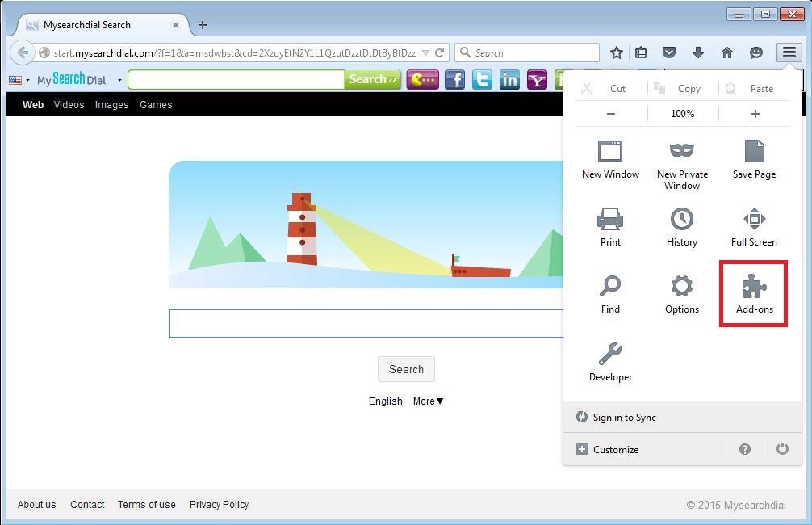The width and height of the screenshot is (812, 525).
Task: Click the Pac-Man games toolbar icon
Action: point(423,80)
